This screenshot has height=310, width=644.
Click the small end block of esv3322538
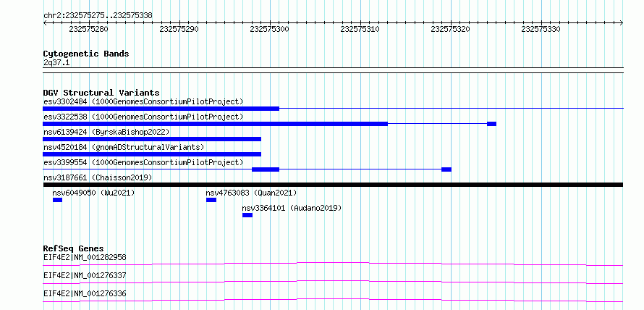(x=491, y=124)
